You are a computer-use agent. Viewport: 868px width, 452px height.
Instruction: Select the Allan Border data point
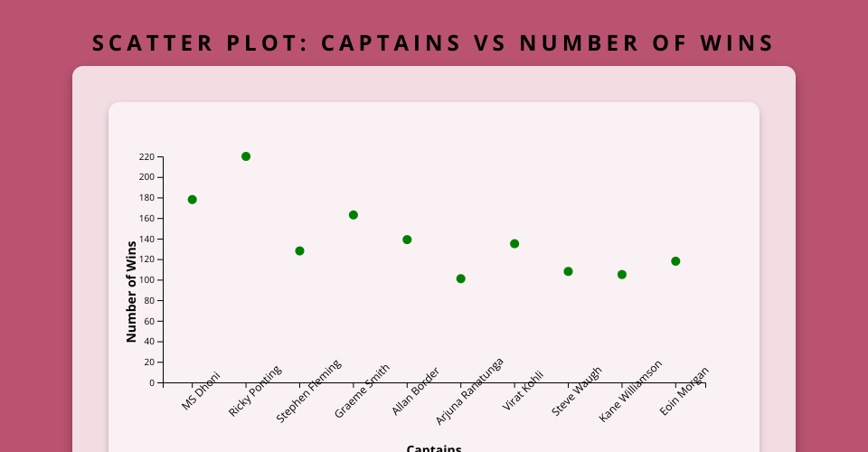coord(407,240)
